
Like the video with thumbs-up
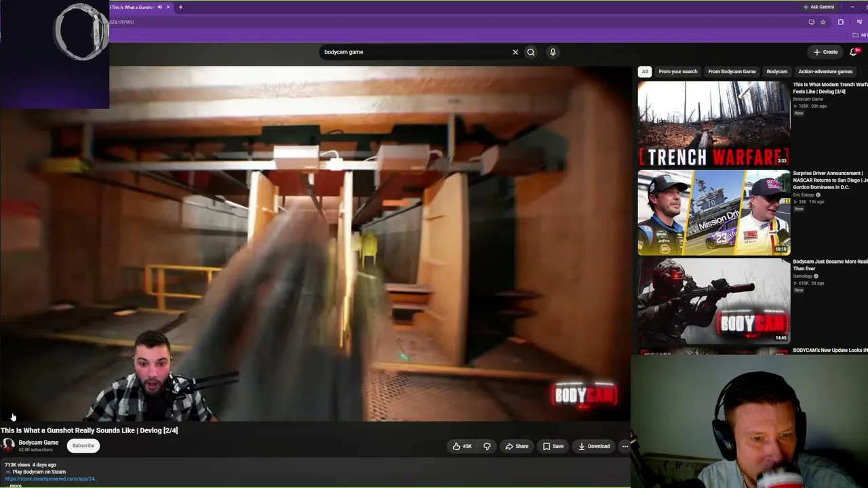[x=462, y=446]
